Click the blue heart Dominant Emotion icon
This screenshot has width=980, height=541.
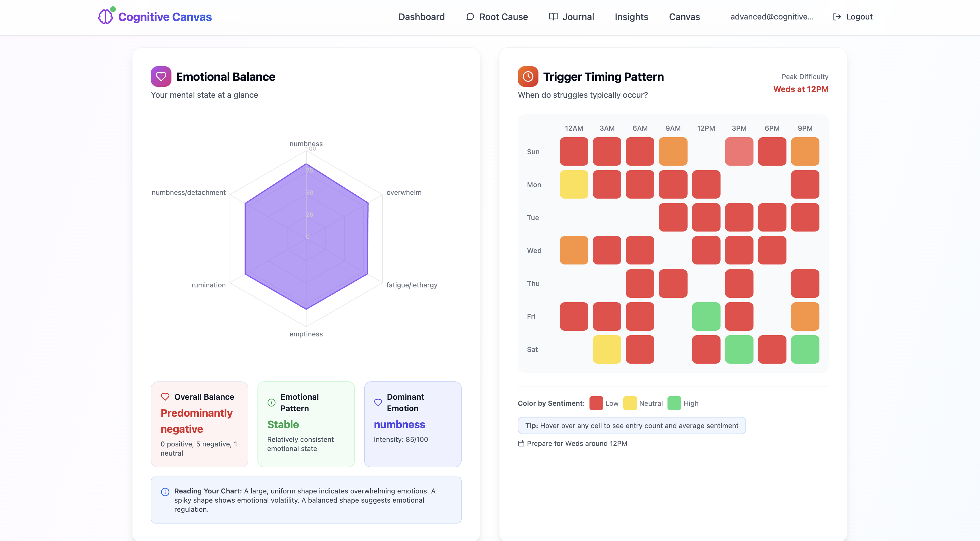click(x=378, y=402)
